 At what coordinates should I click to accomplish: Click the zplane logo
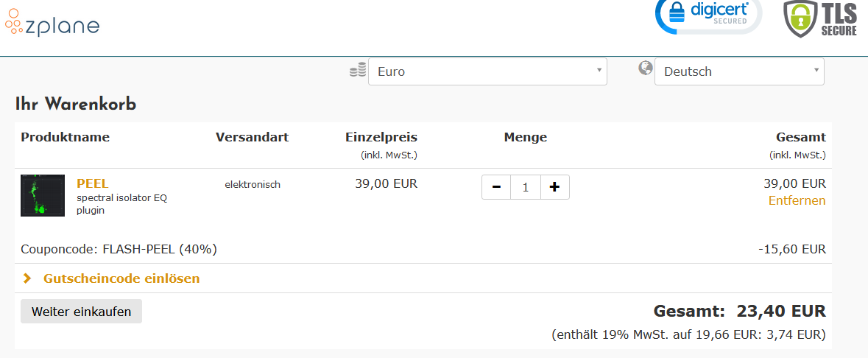52,25
